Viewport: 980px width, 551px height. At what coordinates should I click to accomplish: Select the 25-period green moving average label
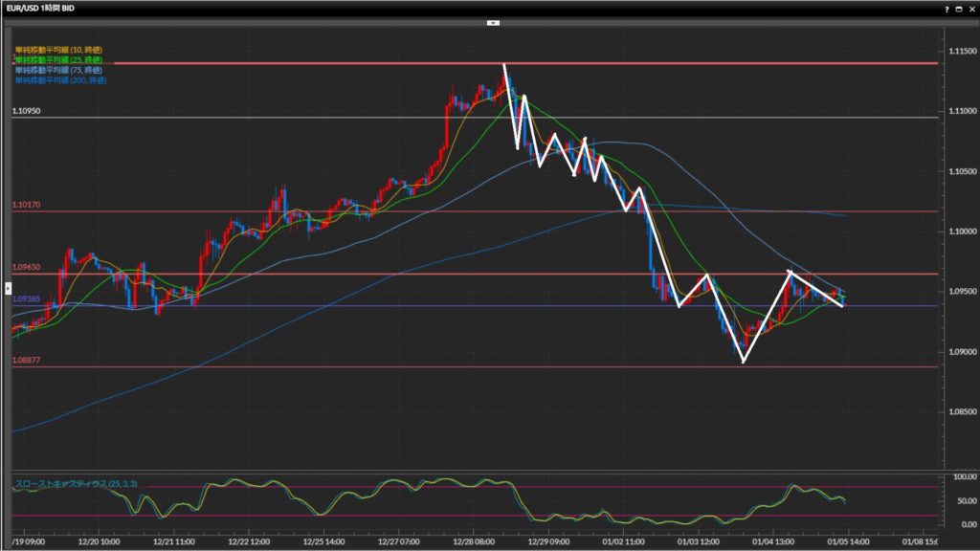point(58,59)
